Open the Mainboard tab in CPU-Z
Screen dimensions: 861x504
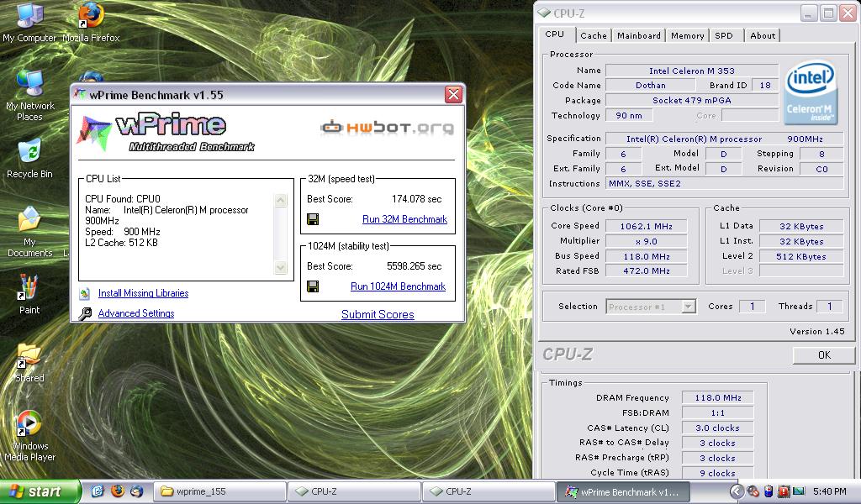click(639, 35)
